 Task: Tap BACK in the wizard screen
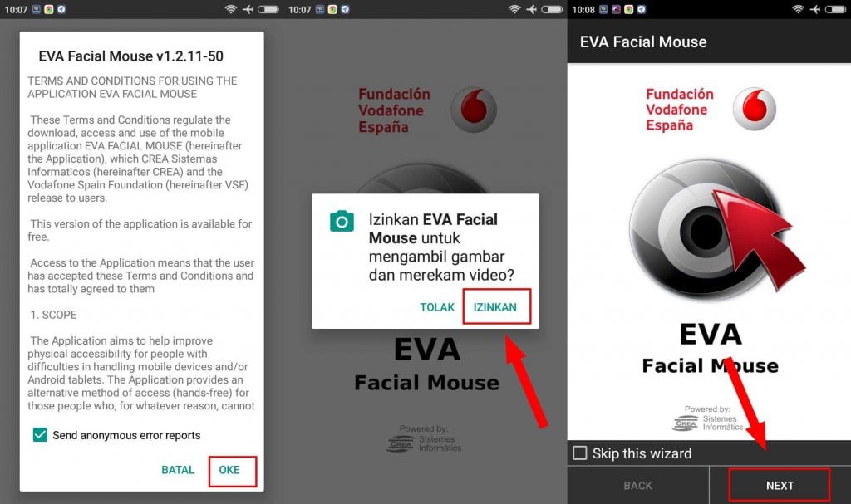(x=637, y=485)
